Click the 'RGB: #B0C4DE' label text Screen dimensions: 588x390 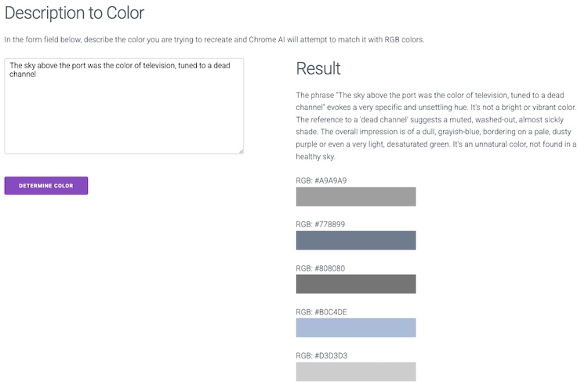[321, 312]
